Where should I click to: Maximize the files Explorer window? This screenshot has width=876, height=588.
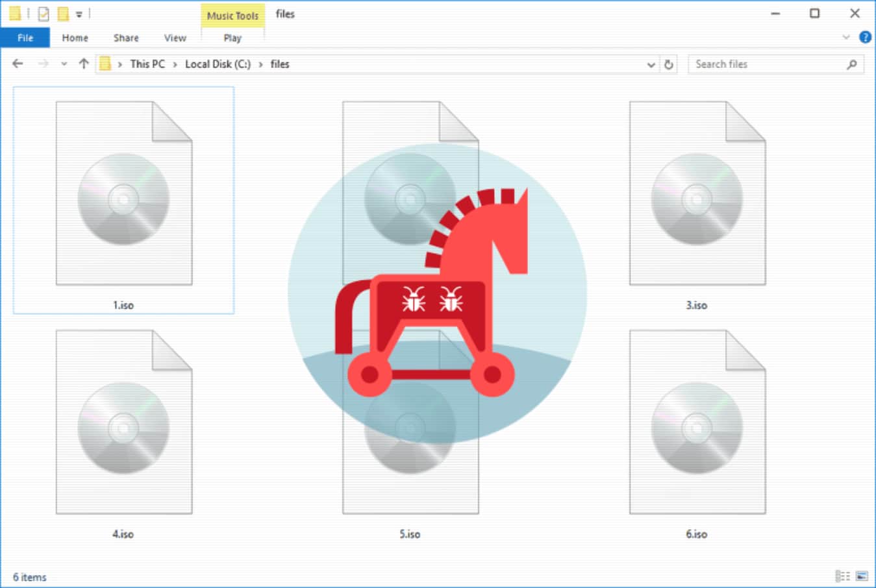[814, 13]
